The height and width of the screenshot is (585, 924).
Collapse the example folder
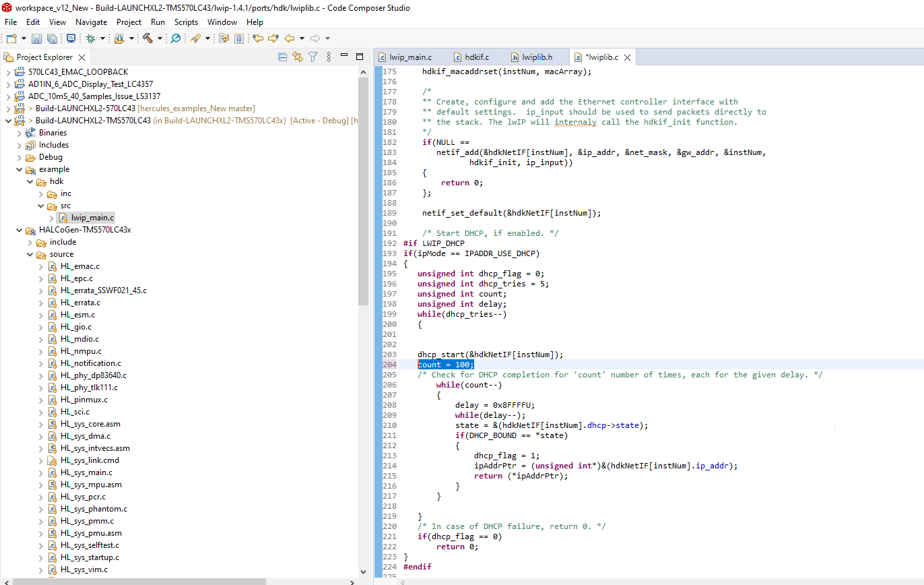(x=18, y=169)
